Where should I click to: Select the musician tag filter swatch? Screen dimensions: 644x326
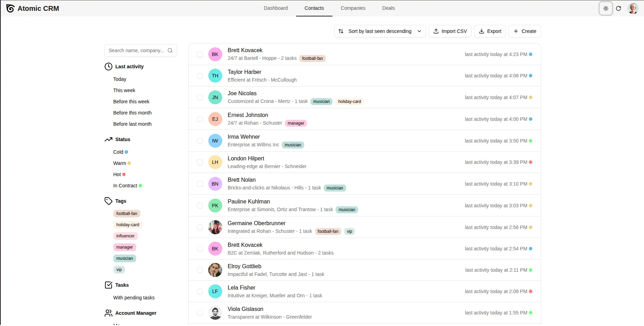[x=125, y=258]
